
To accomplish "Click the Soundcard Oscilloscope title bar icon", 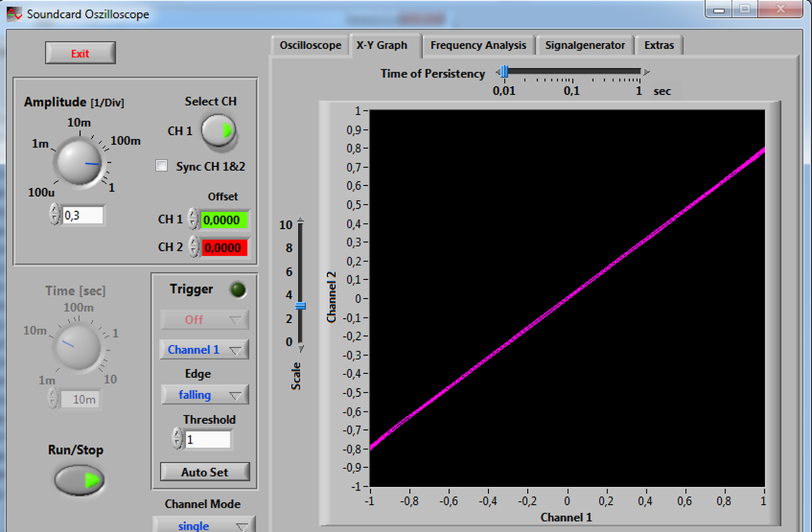I will pyautogui.click(x=14, y=13).
